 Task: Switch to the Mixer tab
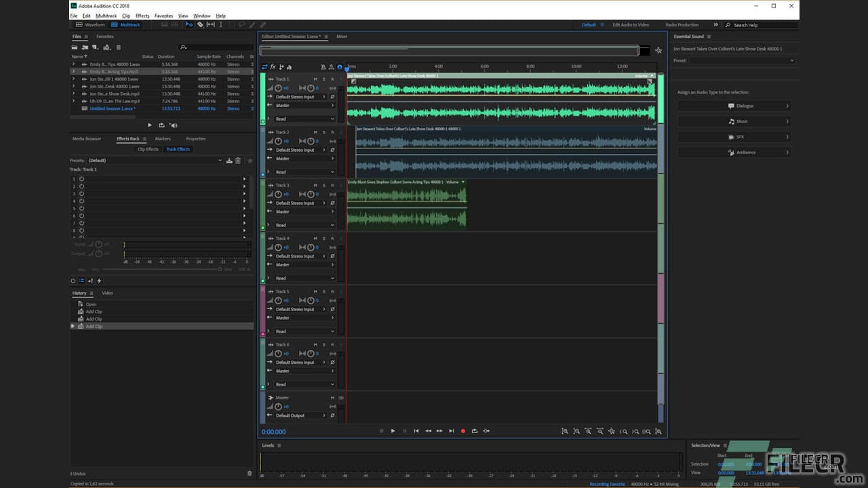[x=341, y=37]
